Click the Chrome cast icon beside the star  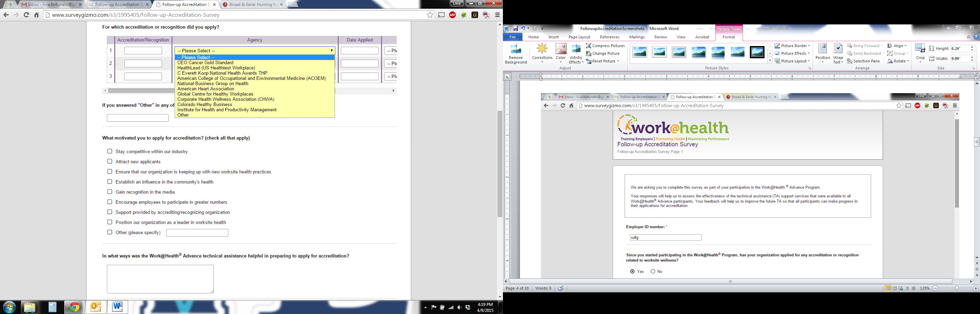pyautogui.click(x=441, y=15)
